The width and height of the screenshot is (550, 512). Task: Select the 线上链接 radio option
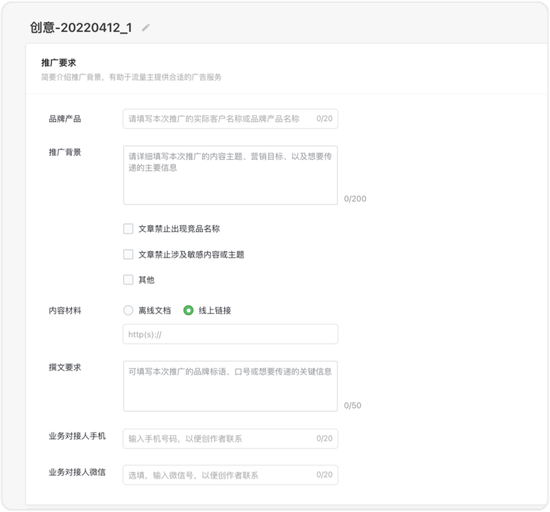tap(188, 310)
